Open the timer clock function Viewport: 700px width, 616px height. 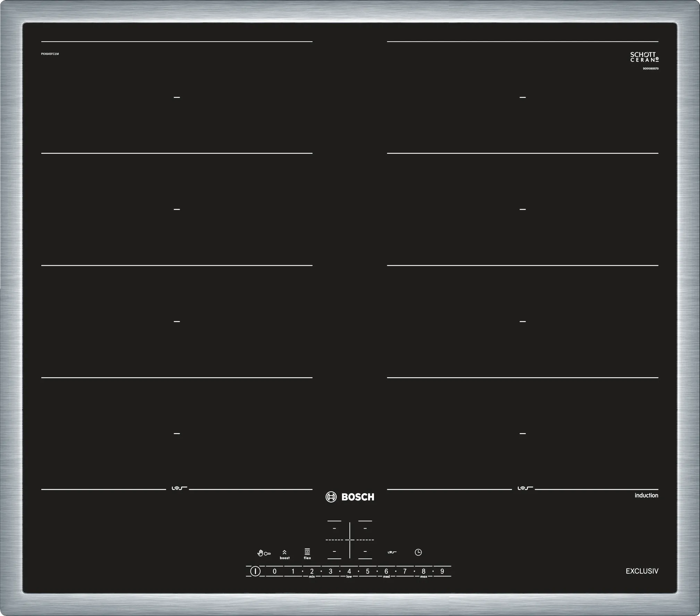418,552
